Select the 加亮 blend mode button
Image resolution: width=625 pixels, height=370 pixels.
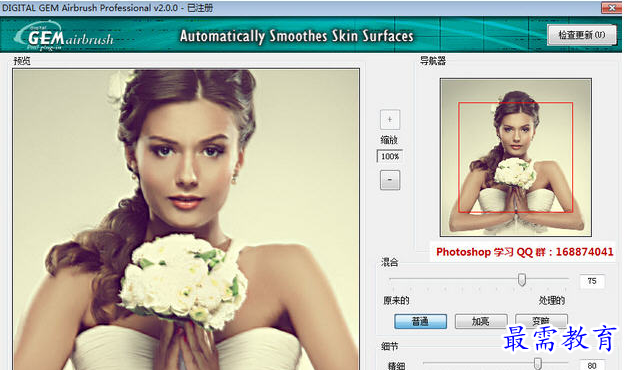[x=481, y=321]
